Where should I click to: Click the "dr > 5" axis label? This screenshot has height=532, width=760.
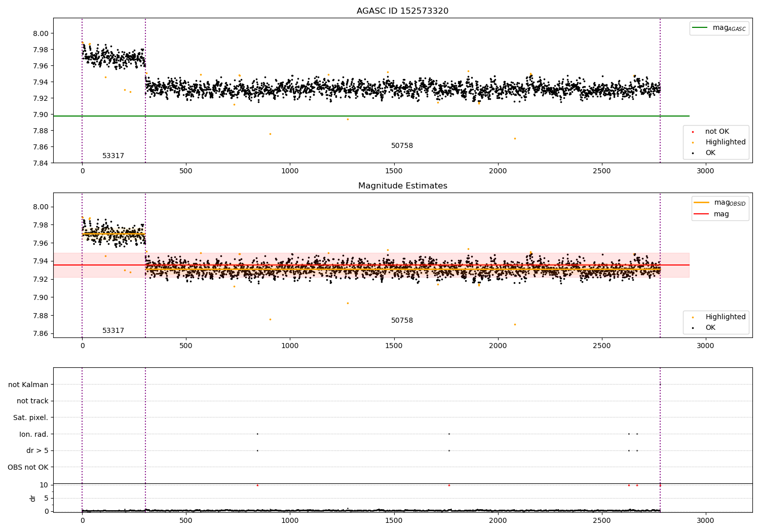[37, 451]
